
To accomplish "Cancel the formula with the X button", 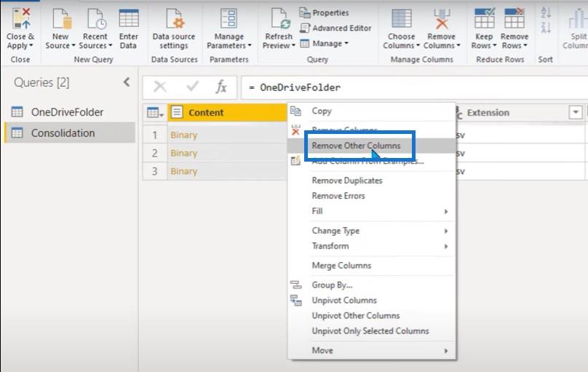I will [x=160, y=87].
